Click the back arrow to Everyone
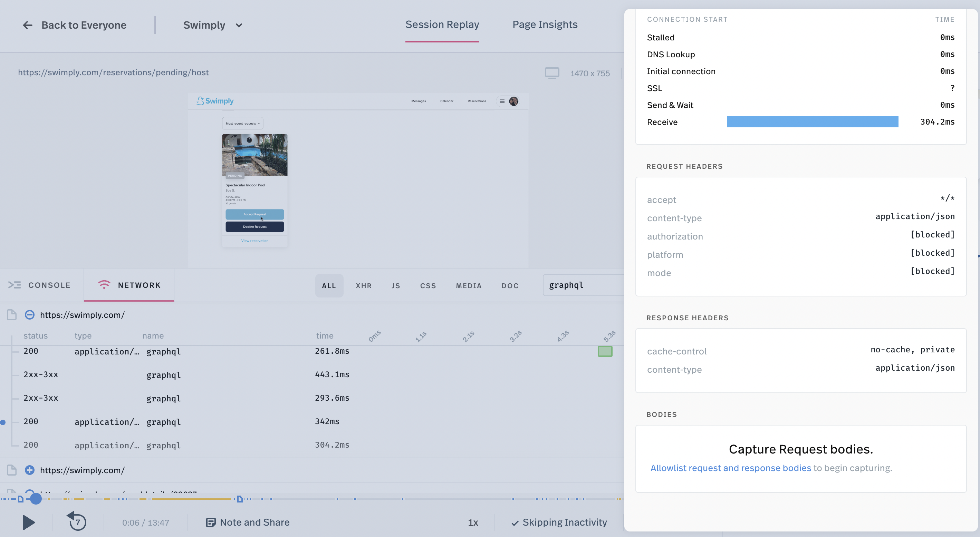The height and width of the screenshot is (537, 980). [x=27, y=25]
